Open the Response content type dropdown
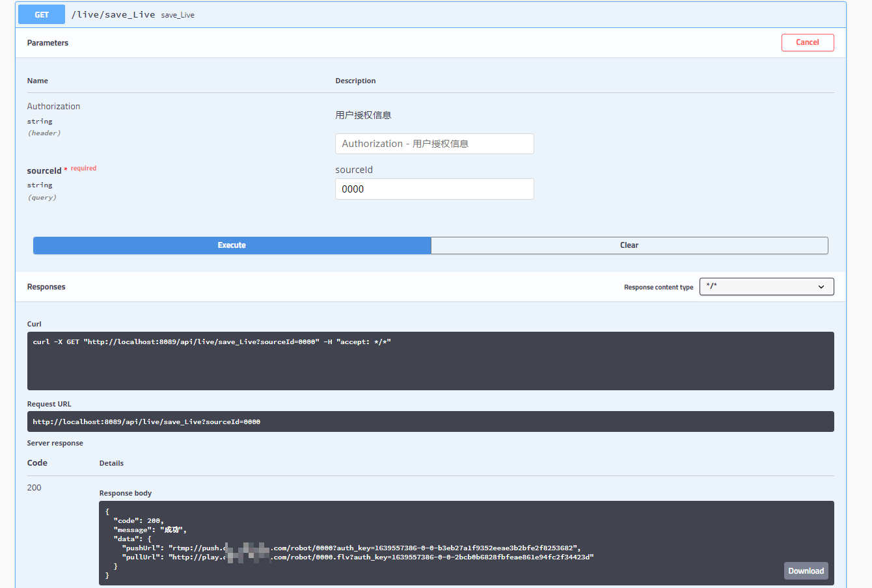The height and width of the screenshot is (588, 872). pos(767,287)
